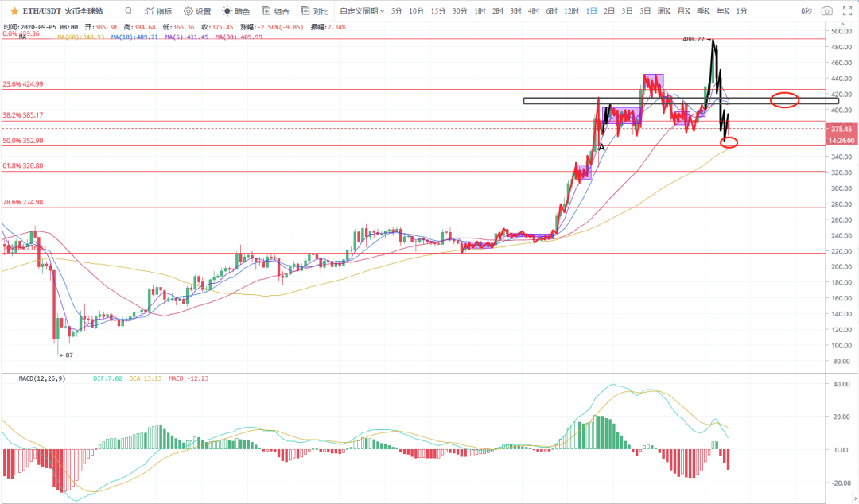Click the MACD(12,26,9) indicator title
The image size is (859, 504).
42,378
